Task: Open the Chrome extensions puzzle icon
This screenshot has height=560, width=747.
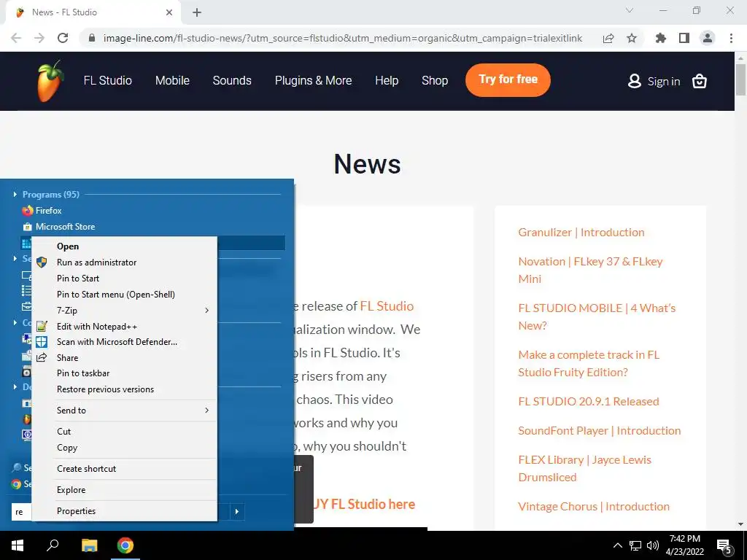Action: (x=661, y=38)
